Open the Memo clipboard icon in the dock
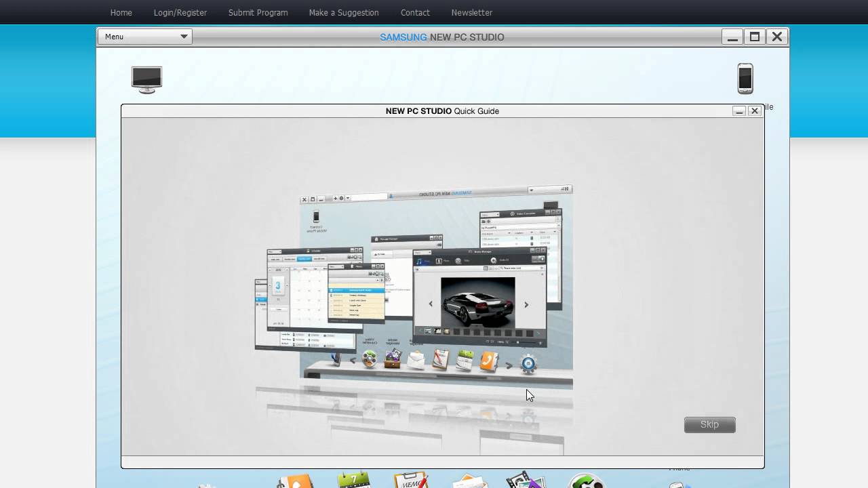 [x=411, y=479]
